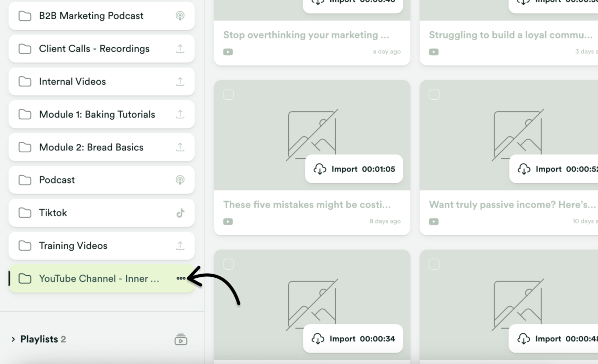Click thumbnail of These five mistakes video
The width and height of the screenshot is (598, 364).
(312, 135)
